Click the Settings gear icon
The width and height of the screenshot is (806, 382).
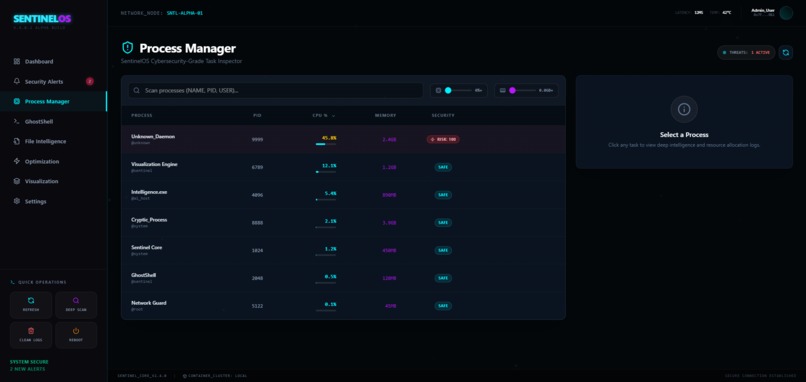pos(16,201)
